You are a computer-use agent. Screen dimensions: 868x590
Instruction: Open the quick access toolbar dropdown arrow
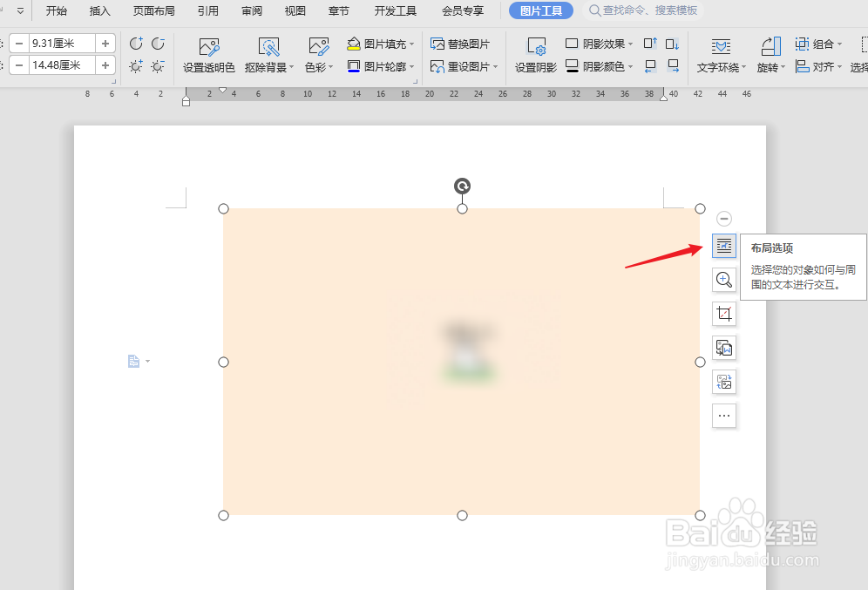20,10
